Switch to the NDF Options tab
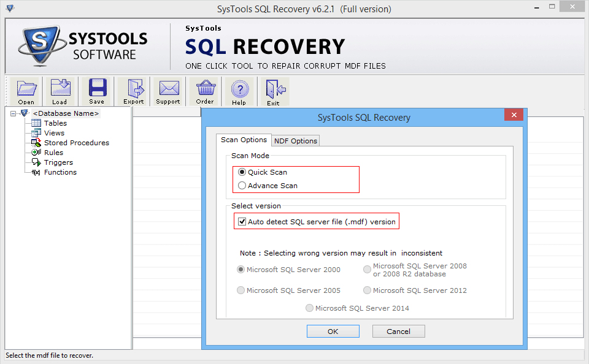The width and height of the screenshot is (589, 364). tap(295, 140)
